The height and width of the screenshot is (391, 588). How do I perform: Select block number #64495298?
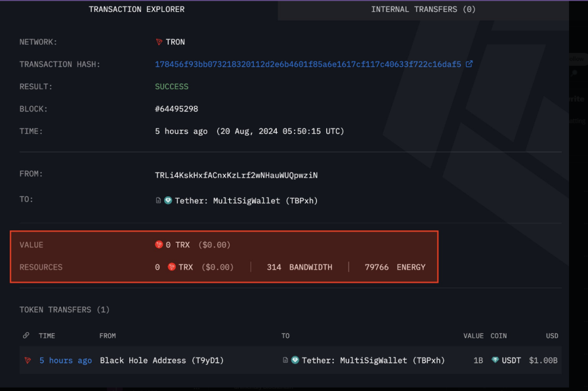click(x=176, y=109)
